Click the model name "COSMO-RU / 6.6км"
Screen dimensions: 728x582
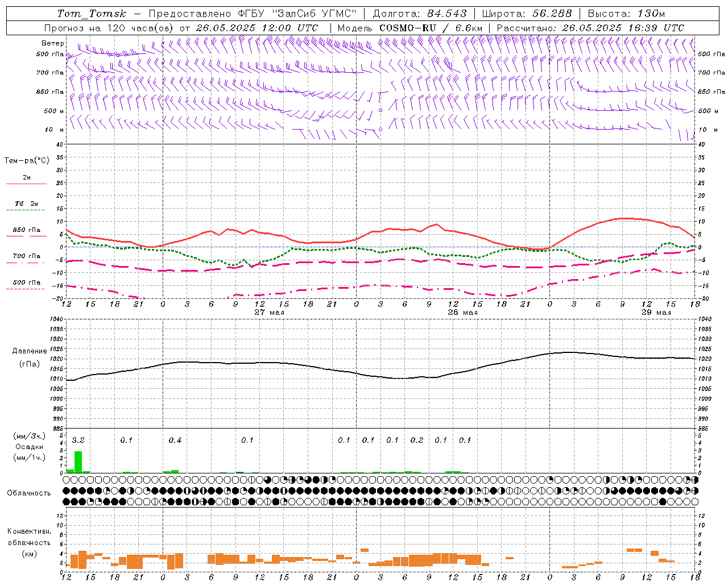[x=431, y=28]
